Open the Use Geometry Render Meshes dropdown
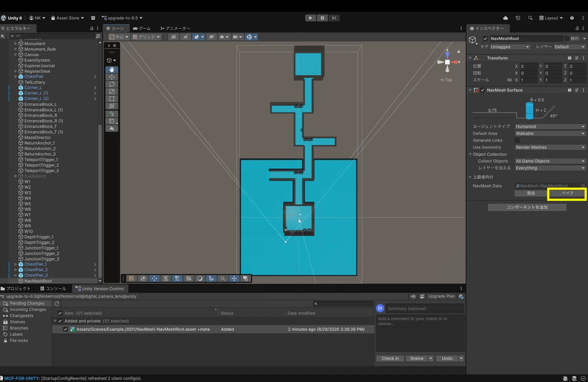This screenshot has width=588, height=382. [x=550, y=147]
